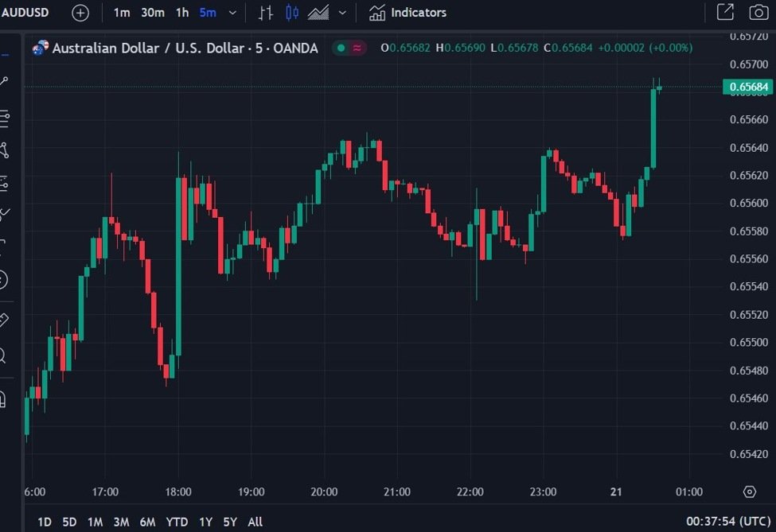Open chart in popup window icon
The height and width of the screenshot is (532, 776).
coord(725,13)
